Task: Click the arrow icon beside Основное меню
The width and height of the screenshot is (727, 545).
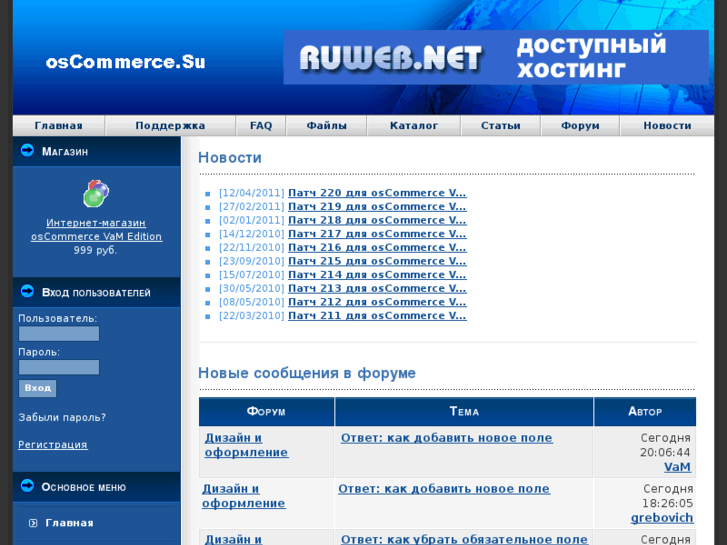Action: coord(27,486)
